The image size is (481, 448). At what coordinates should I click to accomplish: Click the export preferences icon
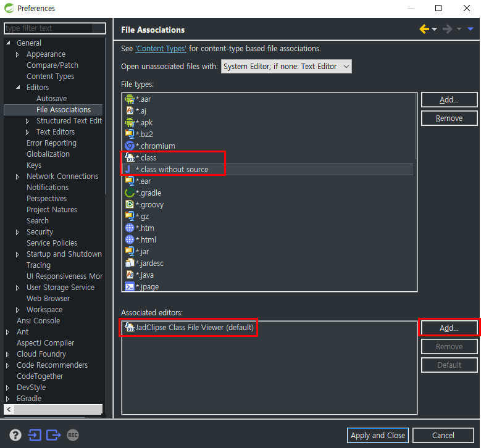[53, 435]
